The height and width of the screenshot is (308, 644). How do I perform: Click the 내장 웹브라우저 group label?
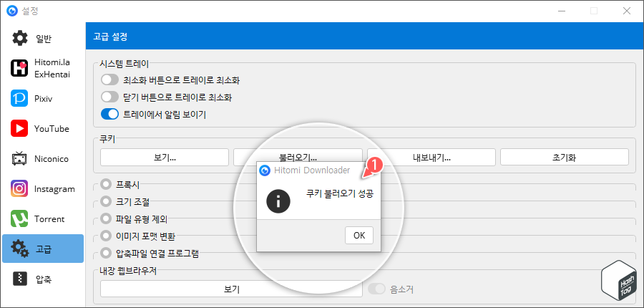pos(129,271)
